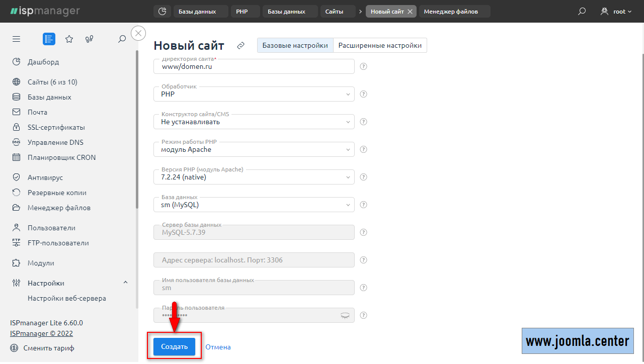The height and width of the screenshot is (364, 644).
Task: Expand the Версия PHP 7.2.24 dropdown
Action: coord(254,177)
